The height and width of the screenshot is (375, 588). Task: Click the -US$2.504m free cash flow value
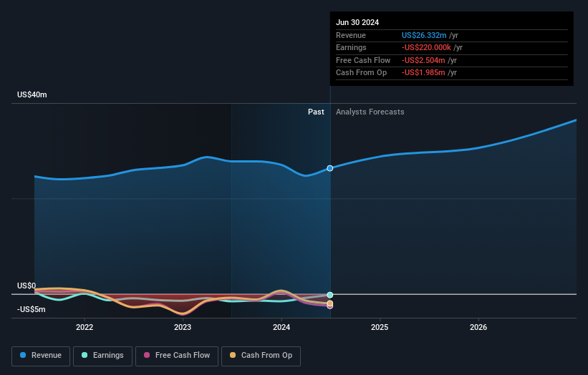pyautogui.click(x=423, y=60)
